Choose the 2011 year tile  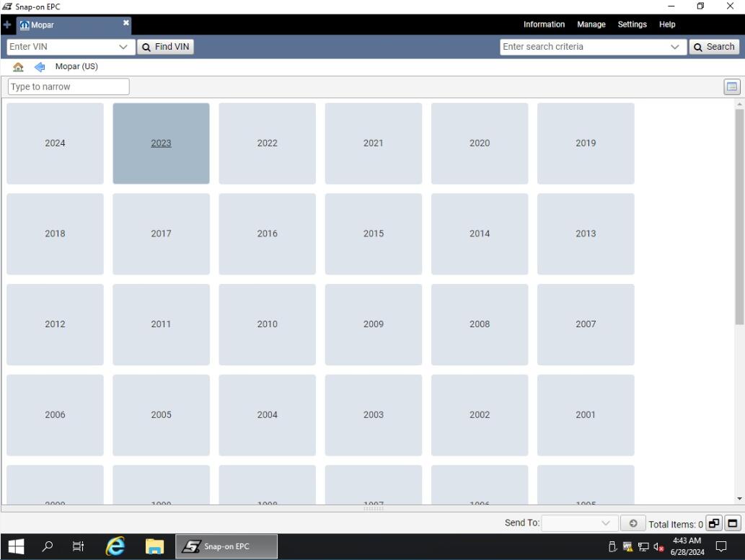[x=161, y=324]
